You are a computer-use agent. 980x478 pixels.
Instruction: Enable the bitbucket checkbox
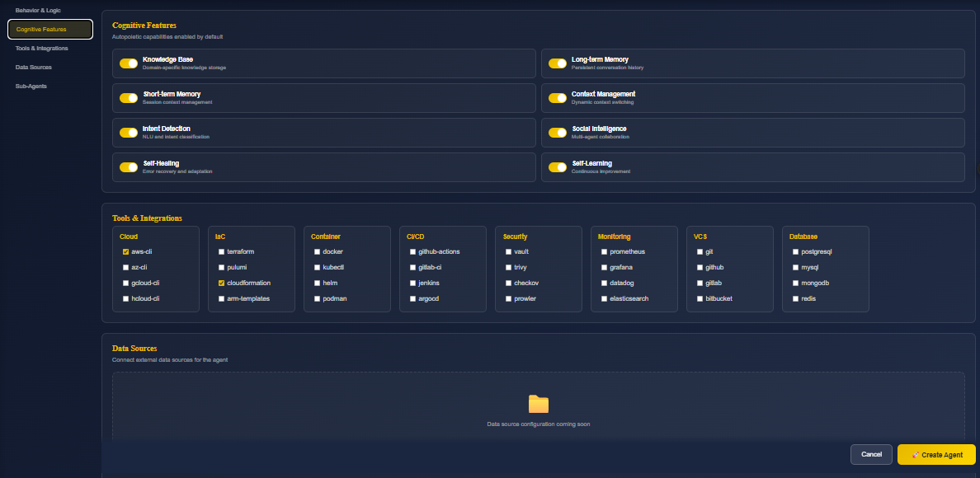pyautogui.click(x=700, y=299)
